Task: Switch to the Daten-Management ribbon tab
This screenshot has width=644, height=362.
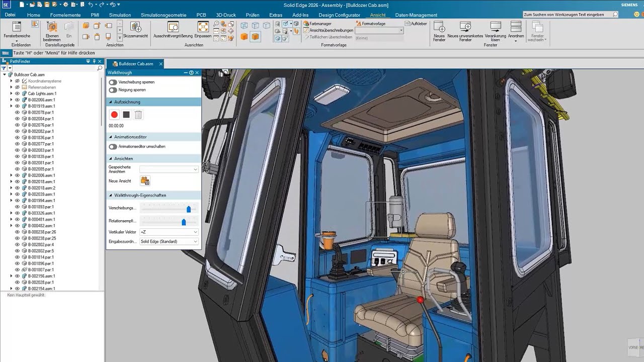Action: click(x=416, y=15)
